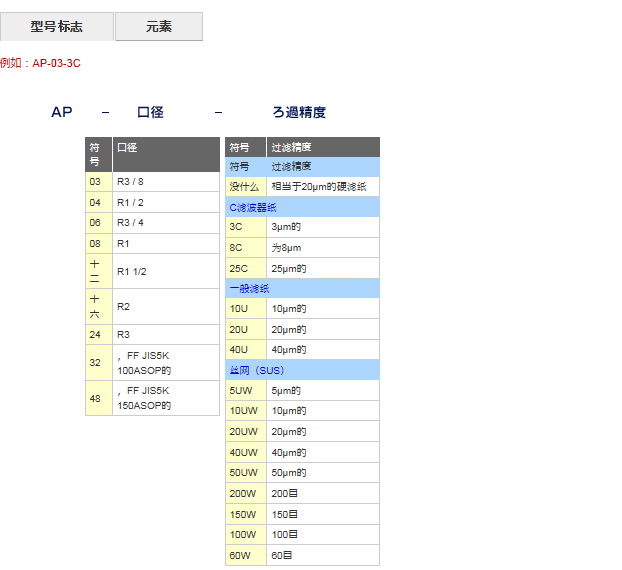Select the 5UW symbol cell

coord(246,391)
